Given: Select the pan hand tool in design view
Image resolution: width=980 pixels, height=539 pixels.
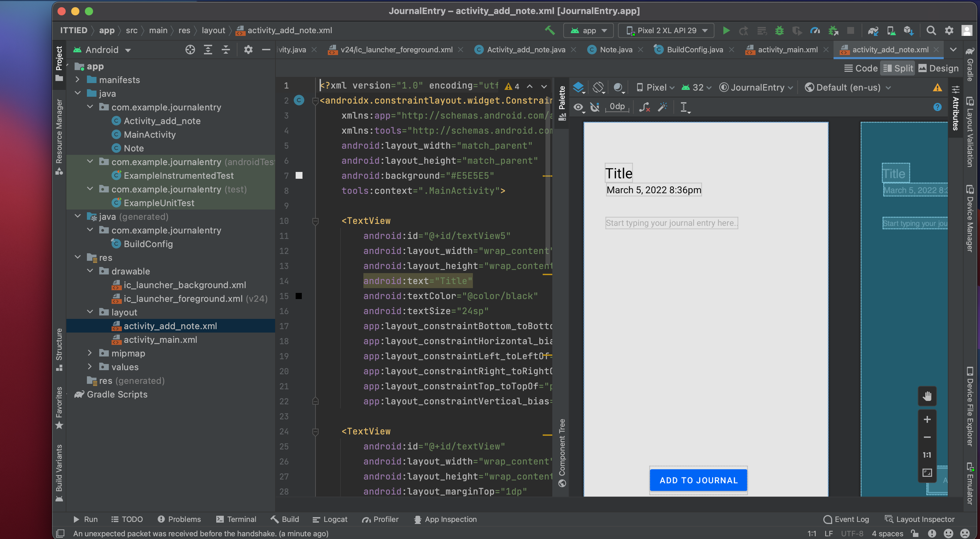Looking at the screenshot, I should point(927,396).
